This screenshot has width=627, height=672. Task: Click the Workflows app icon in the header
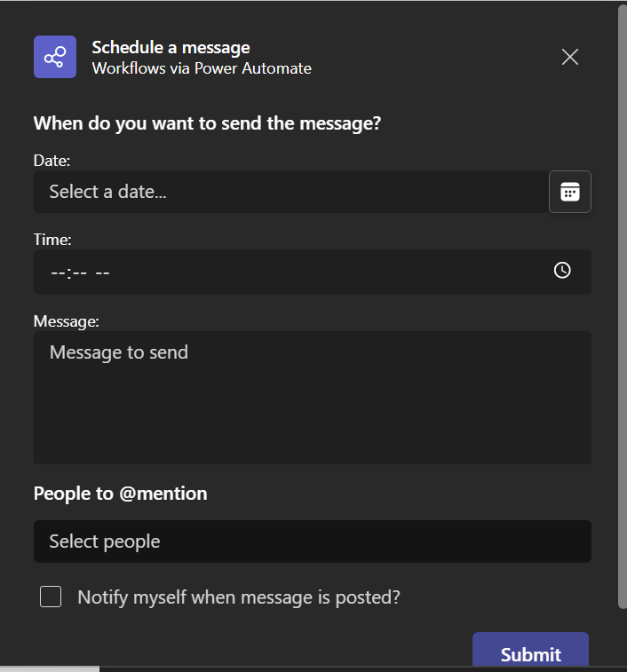pyautogui.click(x=55, y=57)
